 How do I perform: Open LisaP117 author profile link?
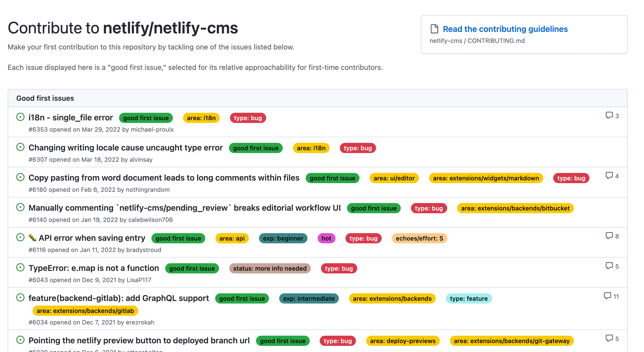(139, 280)
